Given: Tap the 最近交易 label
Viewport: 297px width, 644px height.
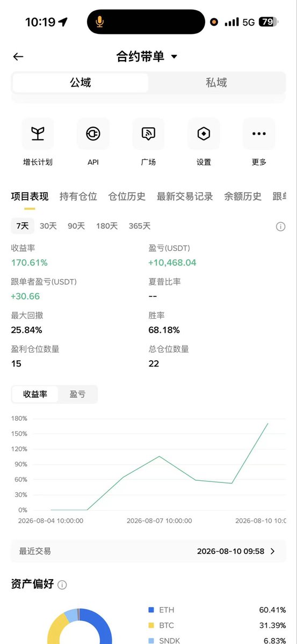Looking at the screenshot, I should coord(35,551).
